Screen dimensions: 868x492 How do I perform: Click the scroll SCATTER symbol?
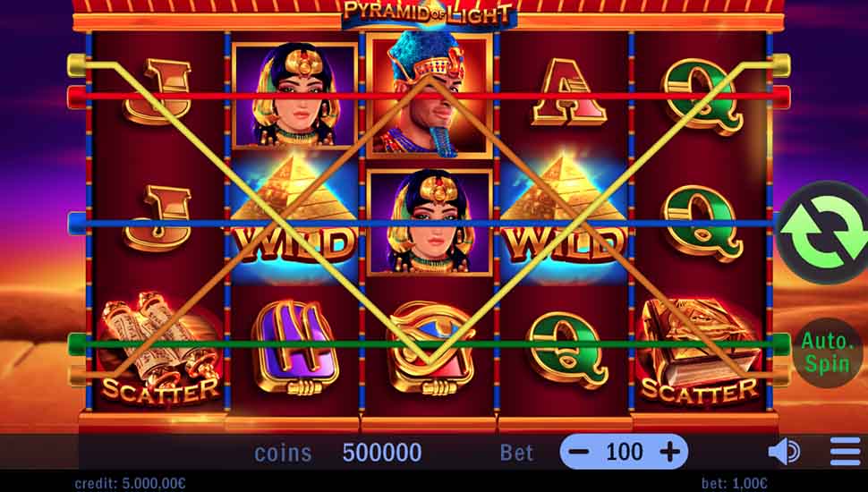click(159, 347)
